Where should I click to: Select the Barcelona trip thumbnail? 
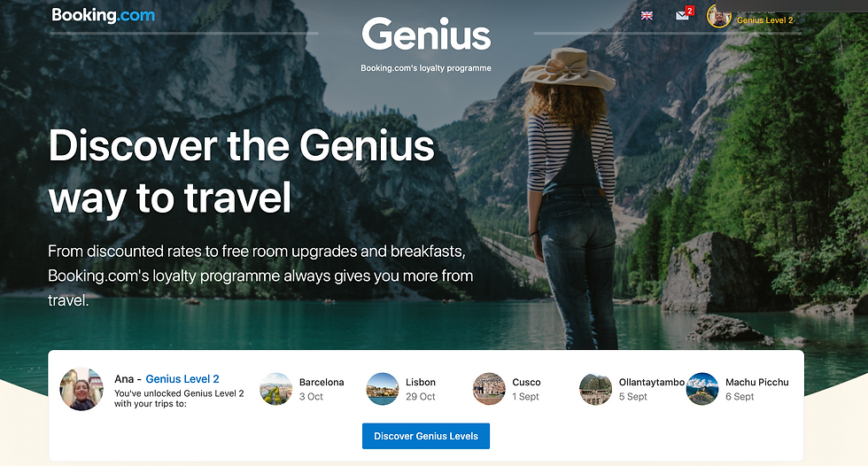pos(275,389)
